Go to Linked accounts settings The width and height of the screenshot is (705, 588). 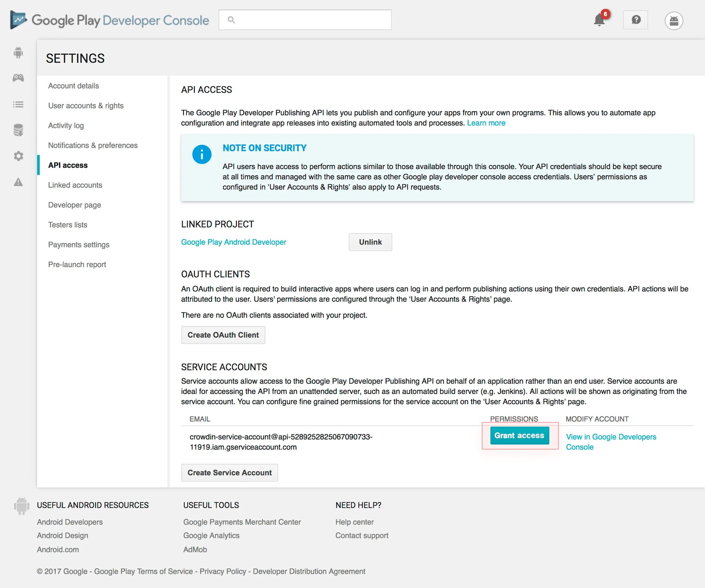tap(75, 185)
